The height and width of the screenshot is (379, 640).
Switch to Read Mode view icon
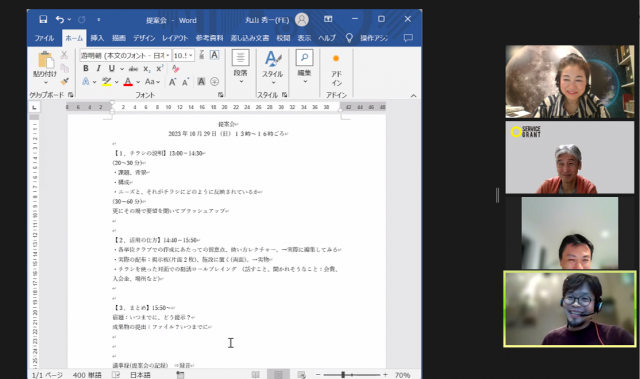click(256, 375)
